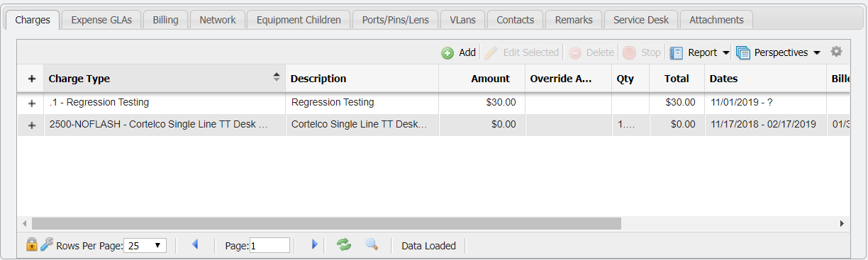Click the refresh grid icon

point(344,244)
